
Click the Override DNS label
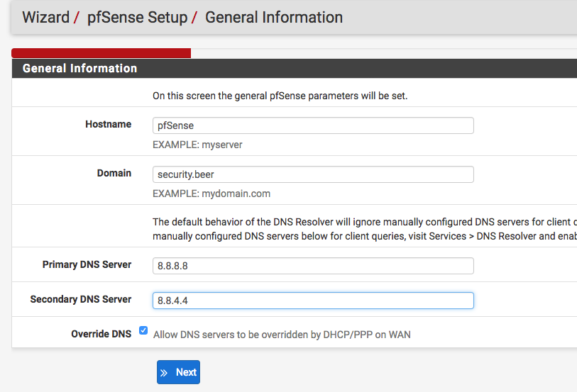tap(101, 334)
